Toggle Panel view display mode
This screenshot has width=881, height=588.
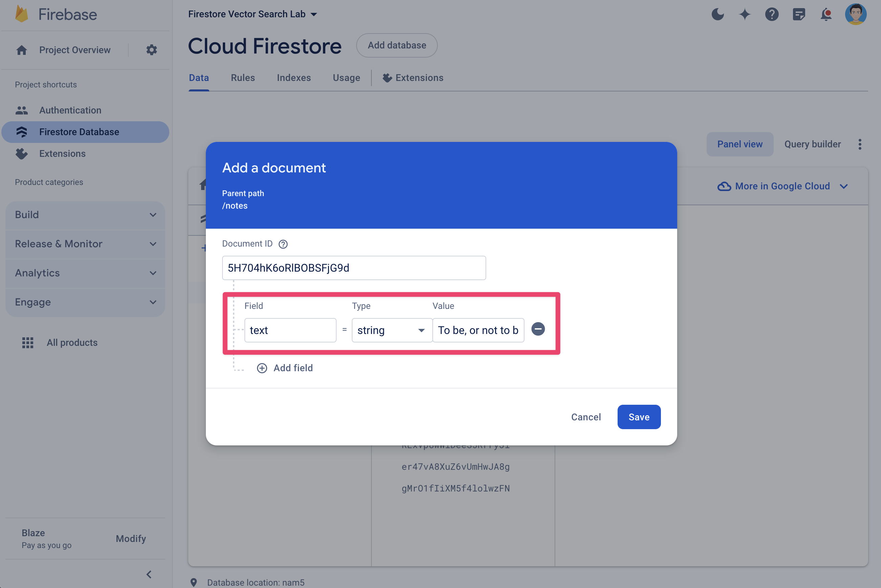[739, 144]
